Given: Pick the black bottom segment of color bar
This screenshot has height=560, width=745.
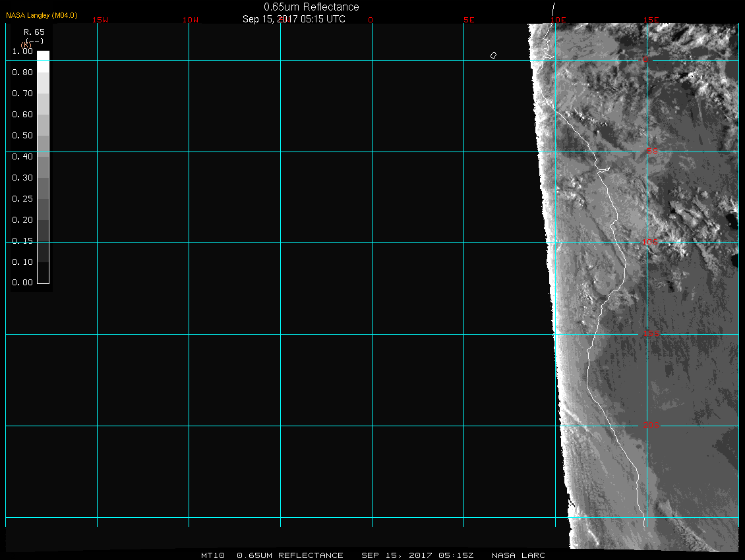Looking at the screenshot, I should point(44,273).
